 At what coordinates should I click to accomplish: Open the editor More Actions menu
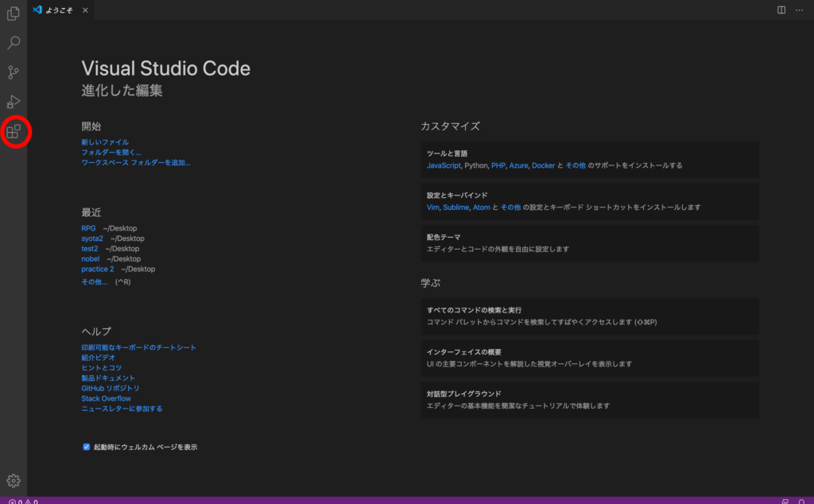(x=799, y=10)
